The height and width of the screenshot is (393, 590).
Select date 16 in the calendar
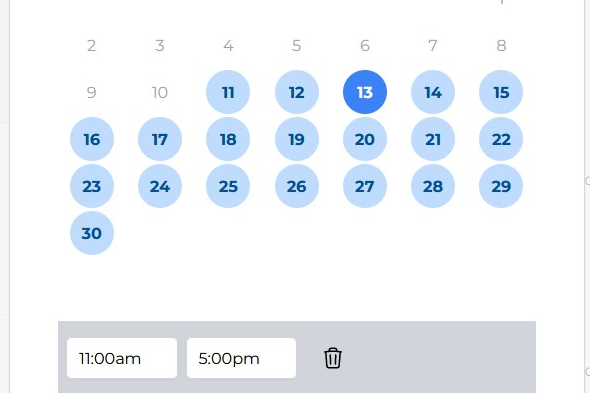(x=92, y=139)
